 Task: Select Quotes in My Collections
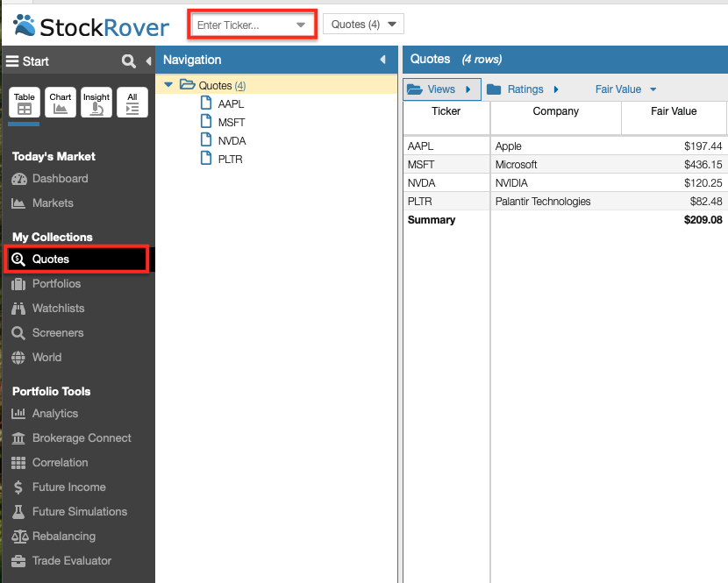coord(76,259)
